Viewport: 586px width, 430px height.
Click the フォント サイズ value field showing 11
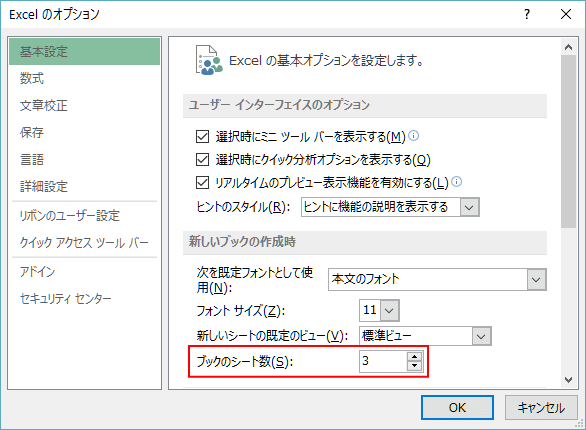(370, 310)
